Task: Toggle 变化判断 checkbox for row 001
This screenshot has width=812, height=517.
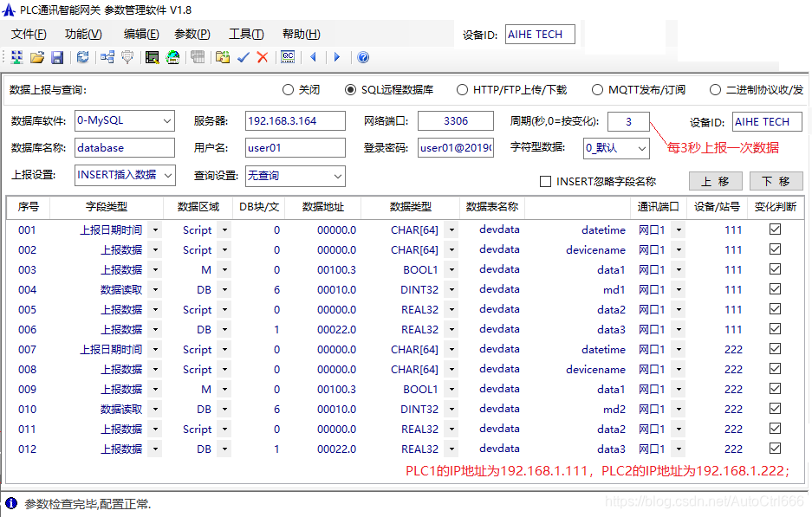Action: (x=776, y=229)
